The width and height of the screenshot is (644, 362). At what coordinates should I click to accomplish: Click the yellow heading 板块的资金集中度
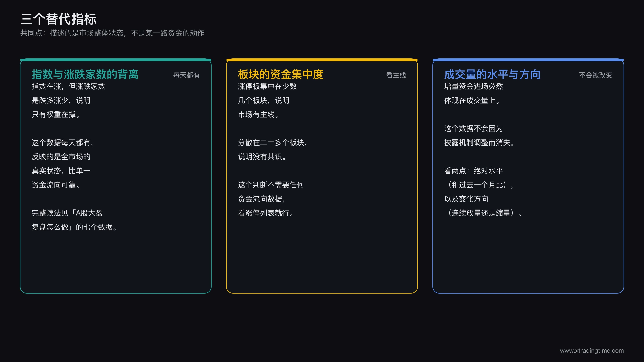click(281, 74)
